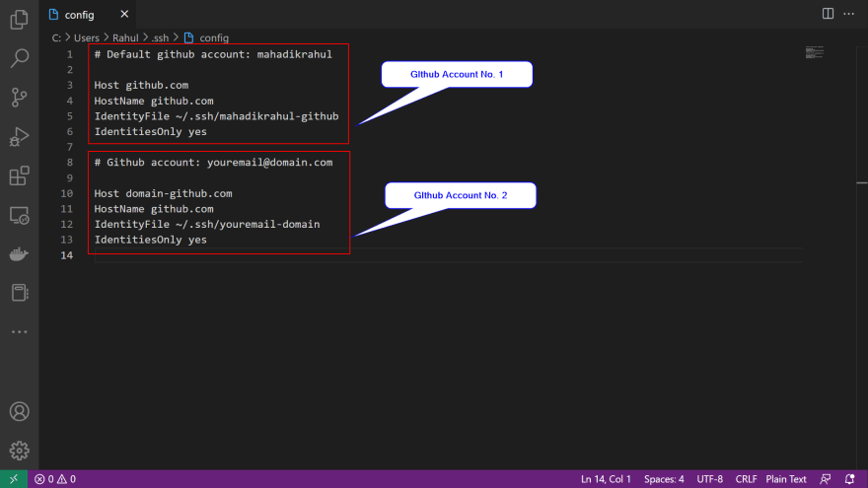Change end of line sequence CRLF
This screenshot has width=868, height=488.
coord(746,479)
